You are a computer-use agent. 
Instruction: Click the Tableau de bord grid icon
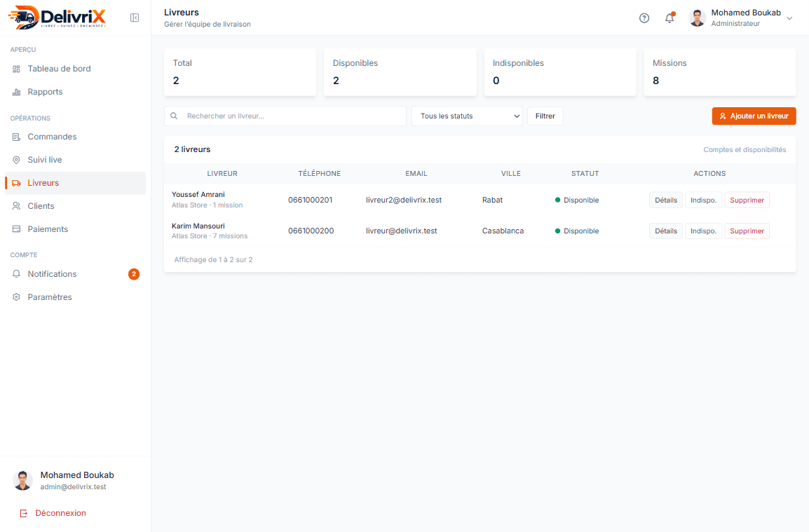pos(17,69)
